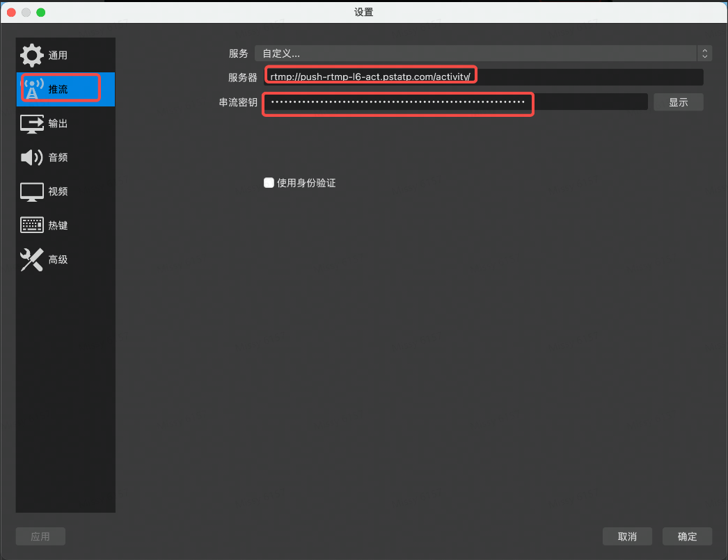Click the 确定 confirm button
This screenshot has height=560, width=728.
pyautogui.click(x=687, y=536)
